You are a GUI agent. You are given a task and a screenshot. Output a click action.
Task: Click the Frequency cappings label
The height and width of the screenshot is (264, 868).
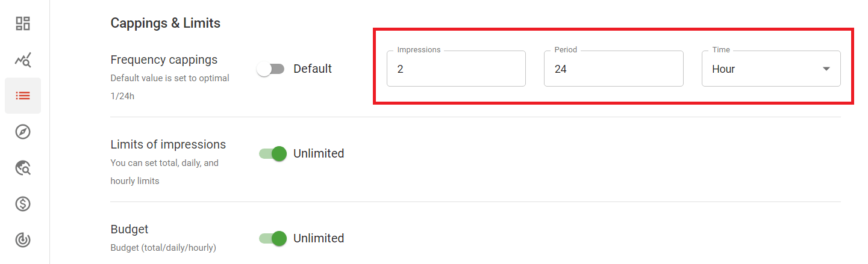click(x=164, y=60)
